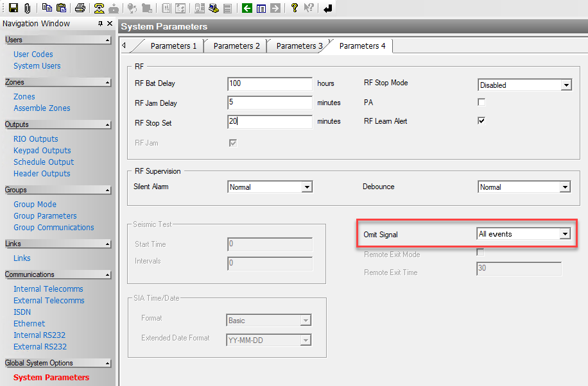This screenshot has width=588, height=386.
Task: Switch to the Parameters 3 tab
Action: [299, 46]
